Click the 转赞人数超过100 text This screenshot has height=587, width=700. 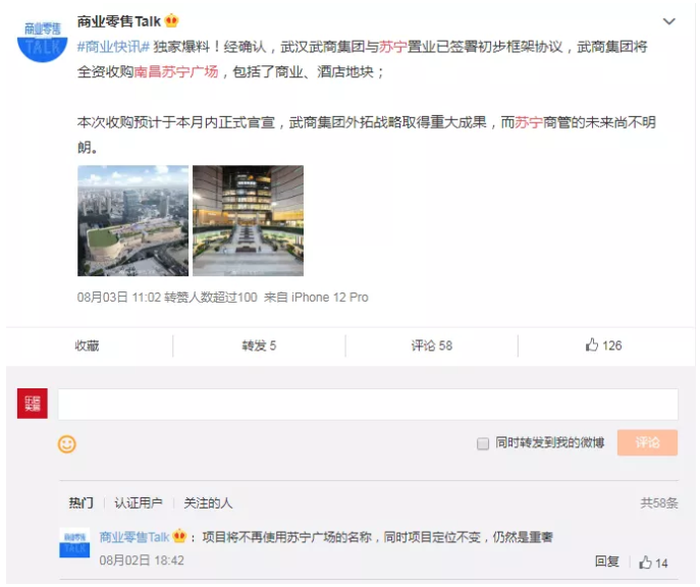pos(211,297)
